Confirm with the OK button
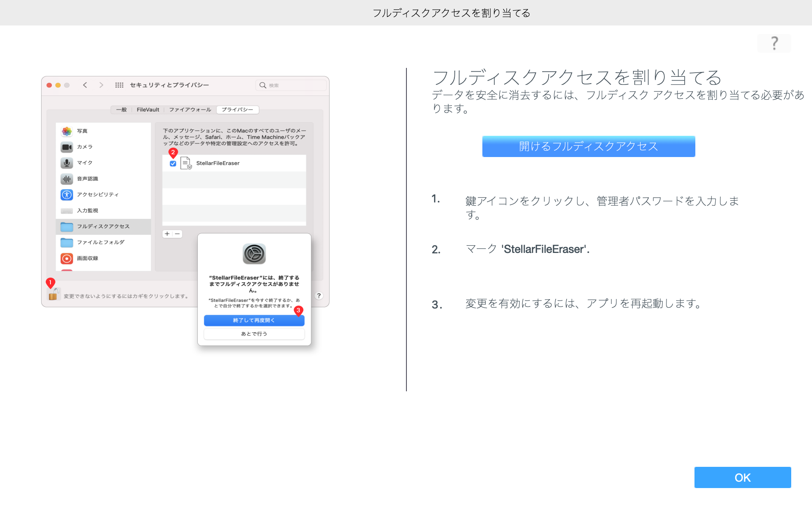Screen dimensions: 812x508 click(x=742, y=477)
